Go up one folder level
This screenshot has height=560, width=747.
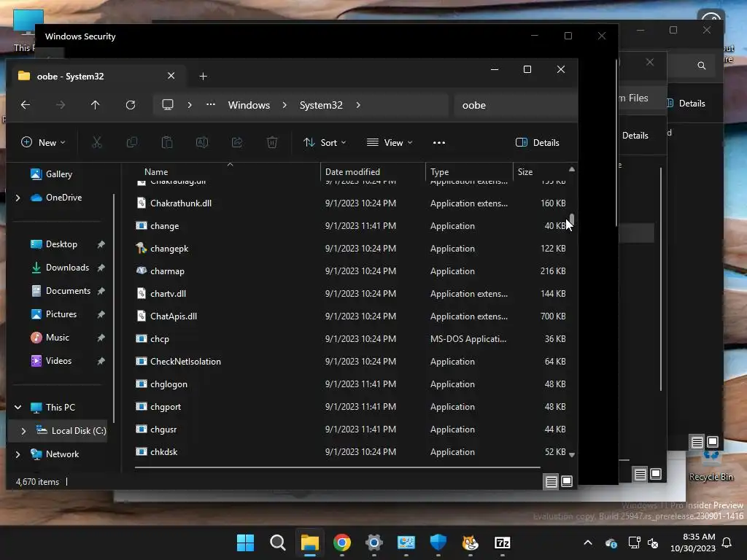point(96,105)
